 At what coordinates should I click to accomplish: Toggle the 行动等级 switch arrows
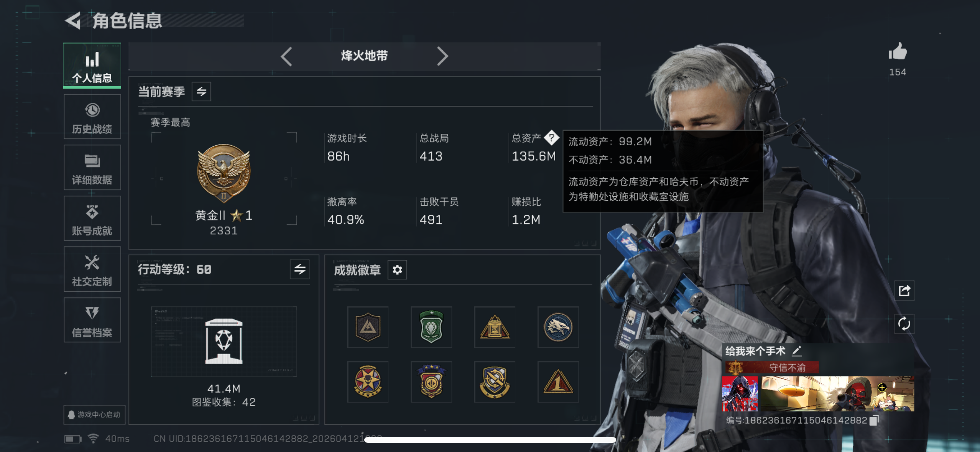pos(300,270)
